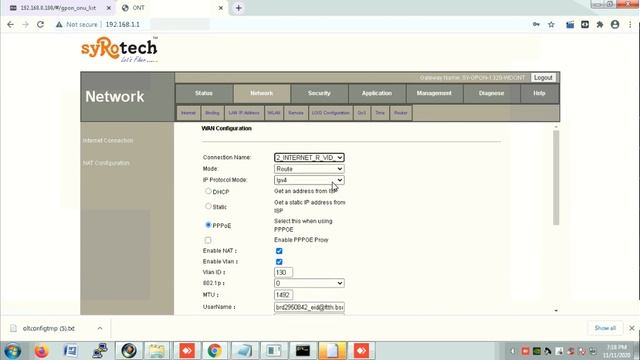Viewport: 640px width, 360px height.
Task: Click the oltconfigtmp file icon in downloads bar
Action: coord(13,328)
